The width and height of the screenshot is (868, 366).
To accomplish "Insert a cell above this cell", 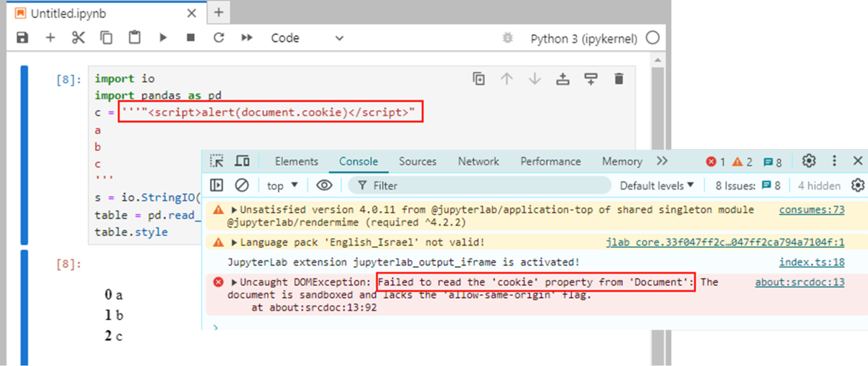I will click(563, 79).
